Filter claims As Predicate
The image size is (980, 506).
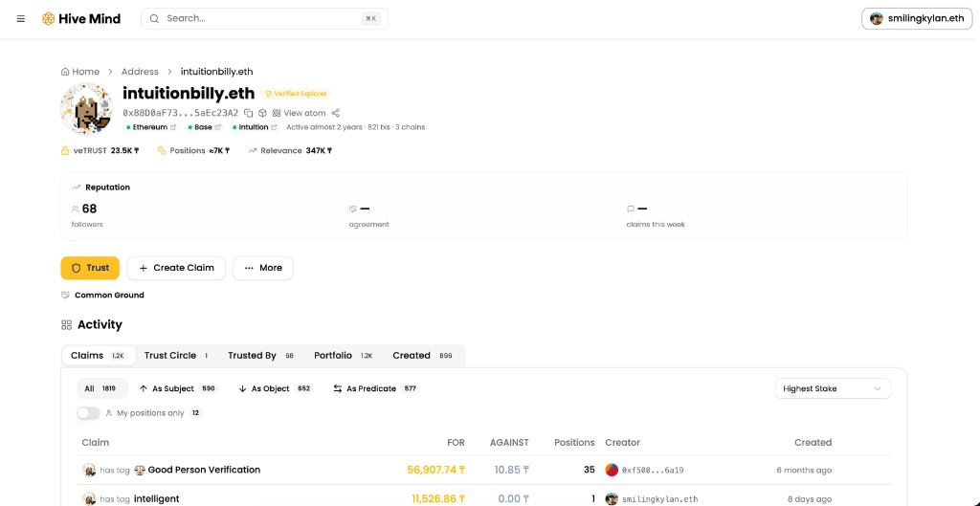pyautogui.click(x=375, y=388)
